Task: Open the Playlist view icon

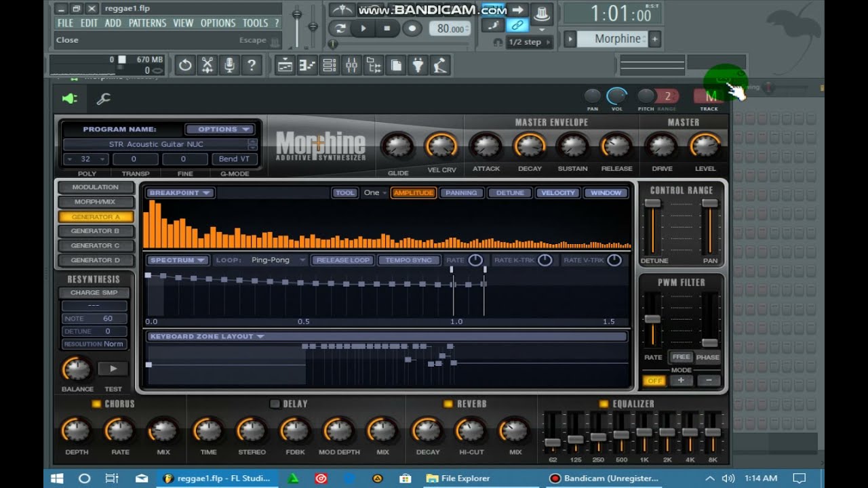Action: [285, 65]
